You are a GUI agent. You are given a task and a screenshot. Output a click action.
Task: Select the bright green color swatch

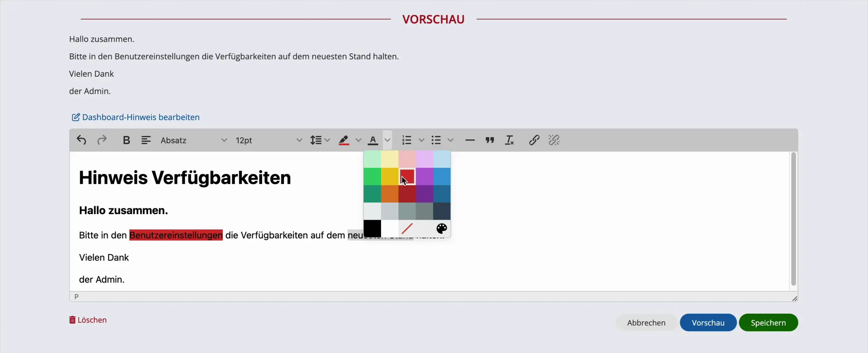point(372,177)
